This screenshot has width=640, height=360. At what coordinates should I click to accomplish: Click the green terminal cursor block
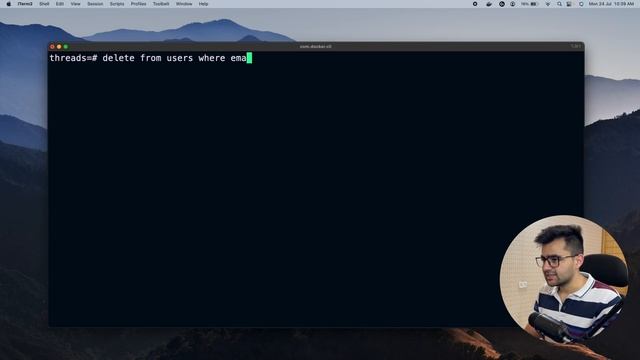coord(249,58)
